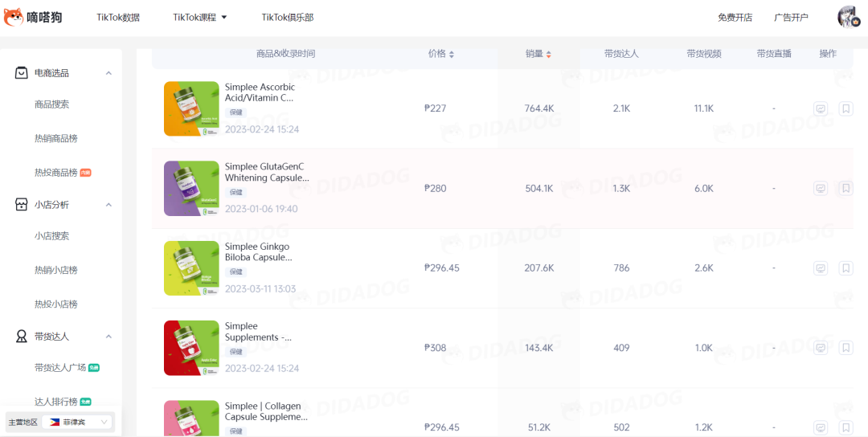Click the purple GlutaGenC product thumbnail
The image size is (868, 437).
tap(191, 188)
